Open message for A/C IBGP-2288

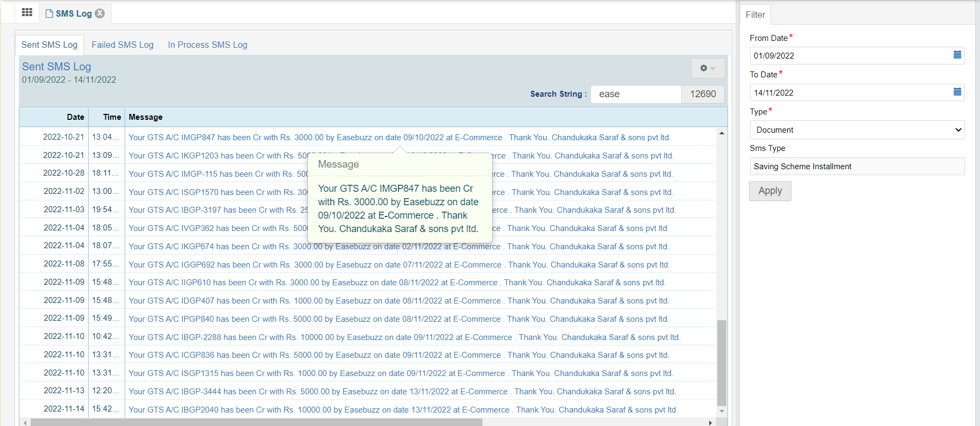(x=404, y=337)
